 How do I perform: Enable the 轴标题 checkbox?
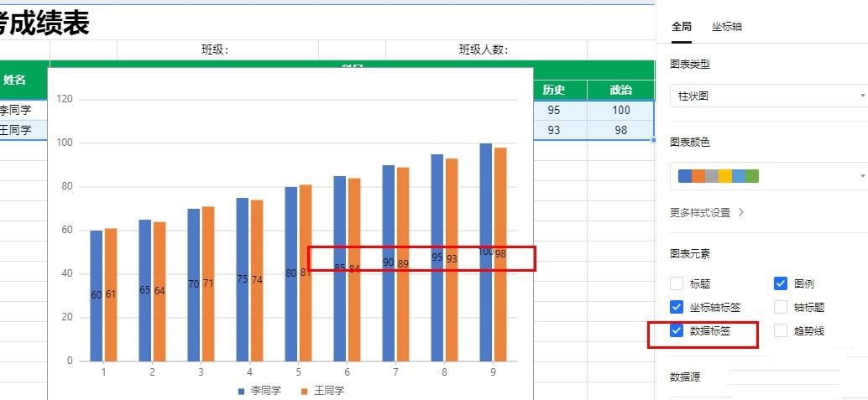[x=781, y=307]
